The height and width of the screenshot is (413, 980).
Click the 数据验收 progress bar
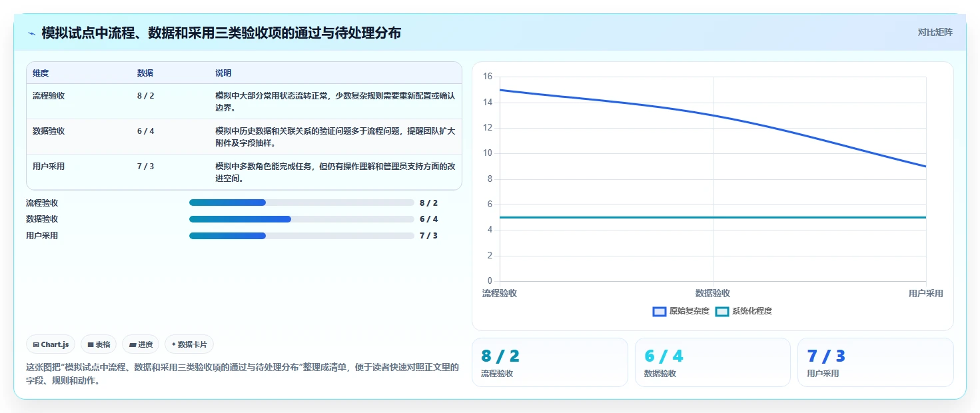point(302,219)
